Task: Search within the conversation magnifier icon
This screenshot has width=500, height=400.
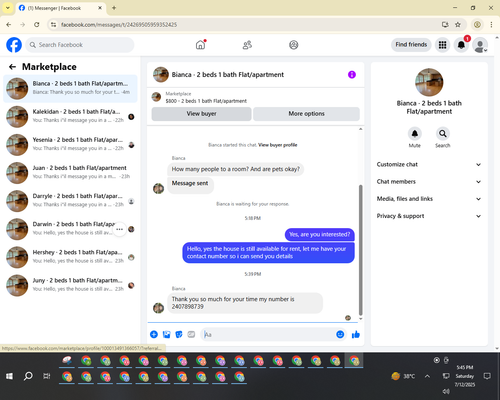Action: [442, 134]
